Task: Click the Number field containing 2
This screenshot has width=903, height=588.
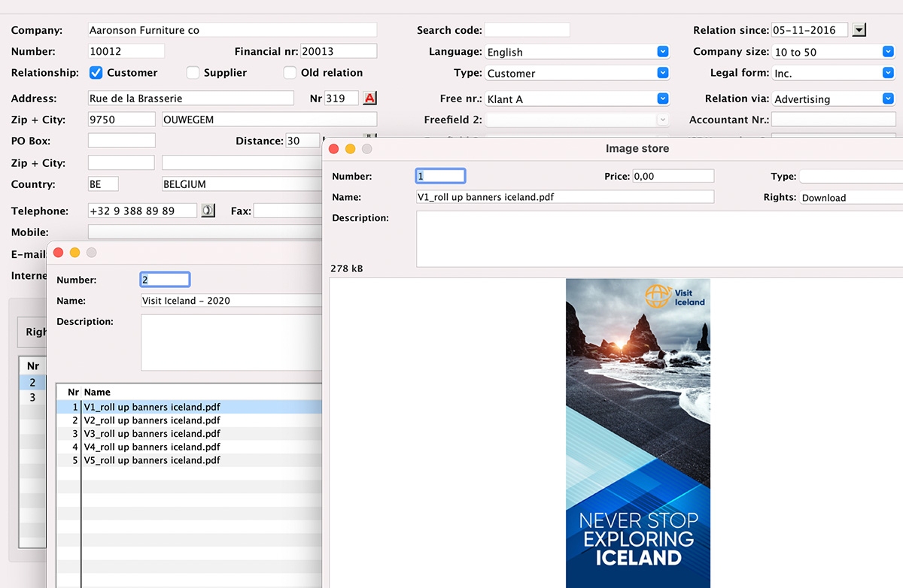Action: click(x=166, y=280)
